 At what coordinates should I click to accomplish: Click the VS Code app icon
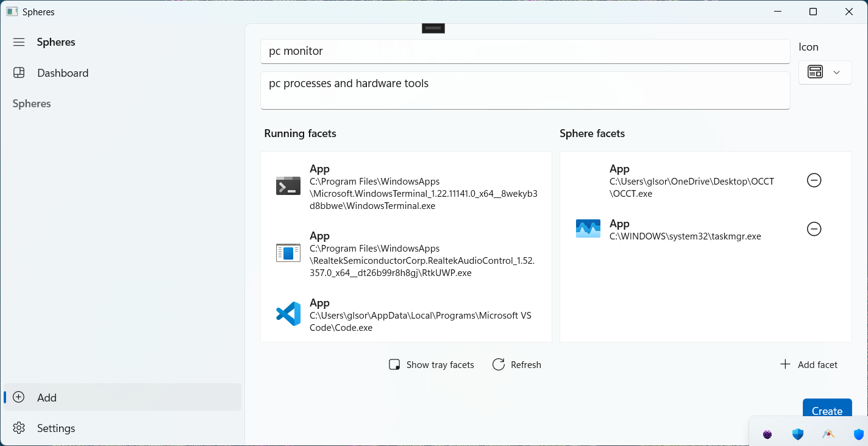coord(288,314)
